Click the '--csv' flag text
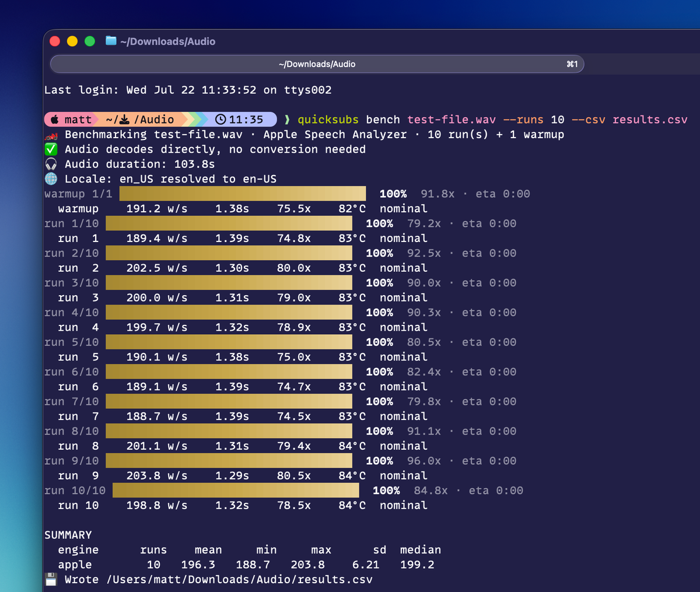 click(x=589, y=120)
